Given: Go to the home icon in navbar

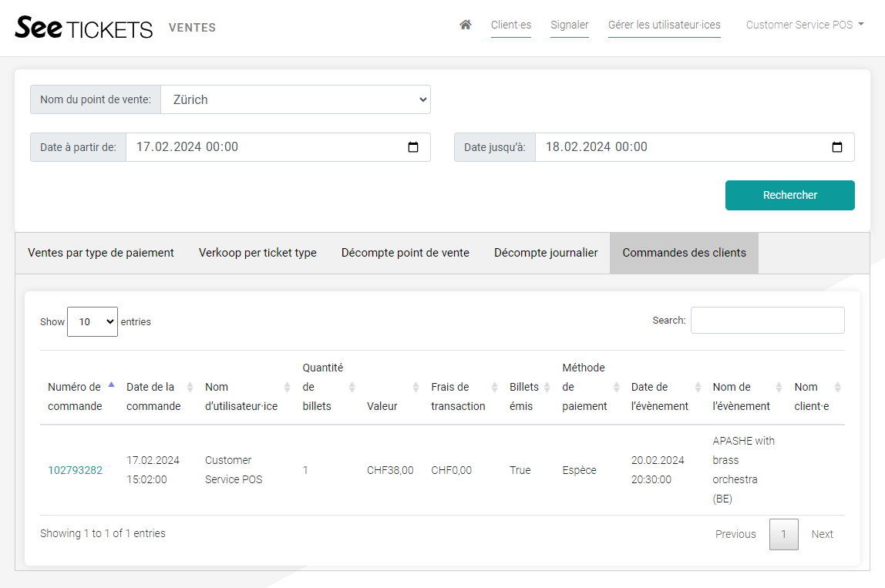Looking at the screenshot, I should [465, 25].
